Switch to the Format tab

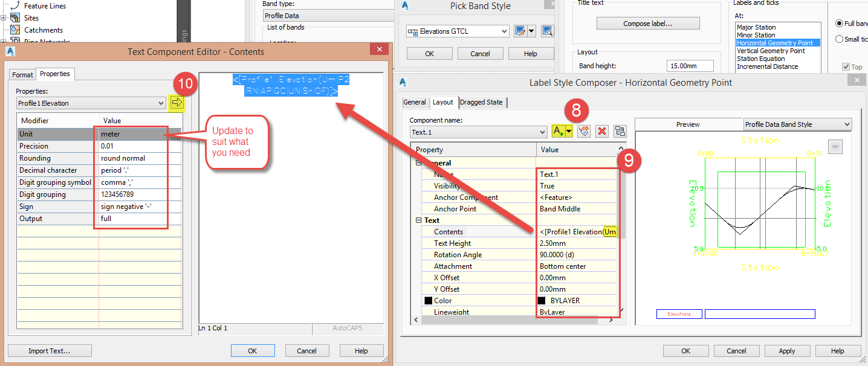pos(23,75)
